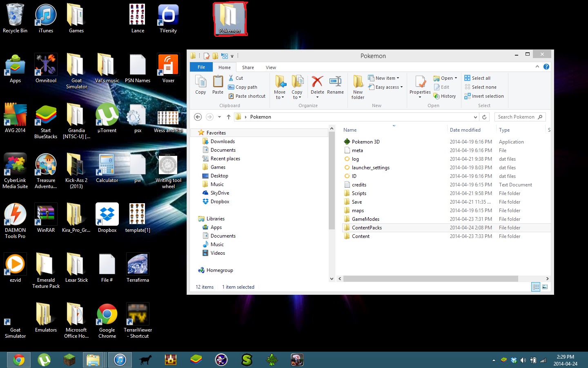Click the Back navigation arrow

tap(198, 117)
